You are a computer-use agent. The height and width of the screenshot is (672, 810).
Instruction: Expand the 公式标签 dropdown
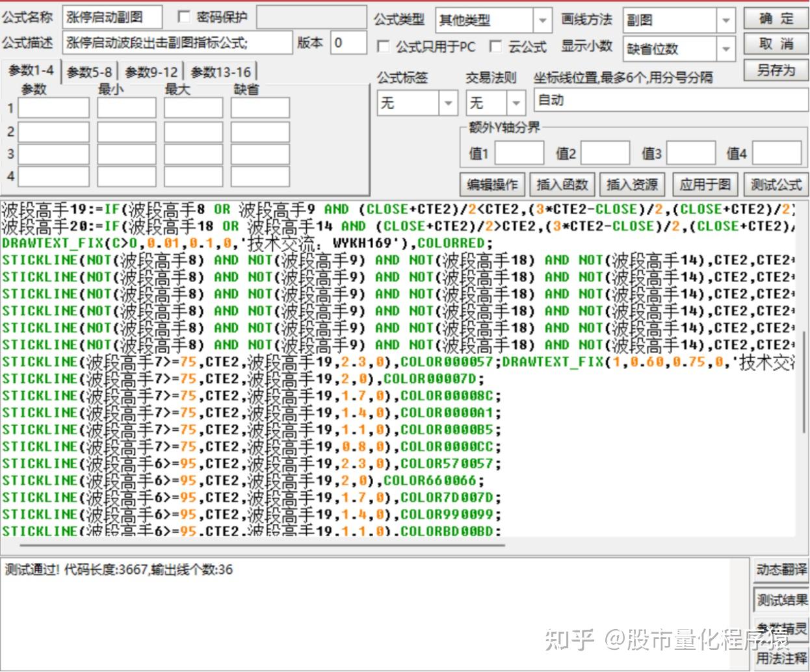(448, 103)
